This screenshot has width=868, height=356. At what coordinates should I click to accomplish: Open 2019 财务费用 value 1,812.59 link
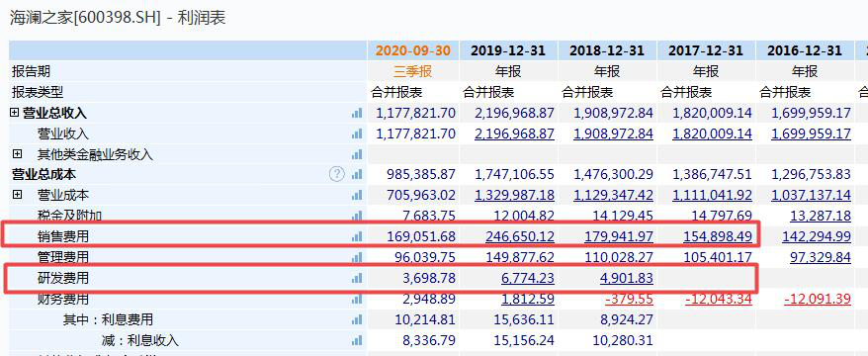528,299
